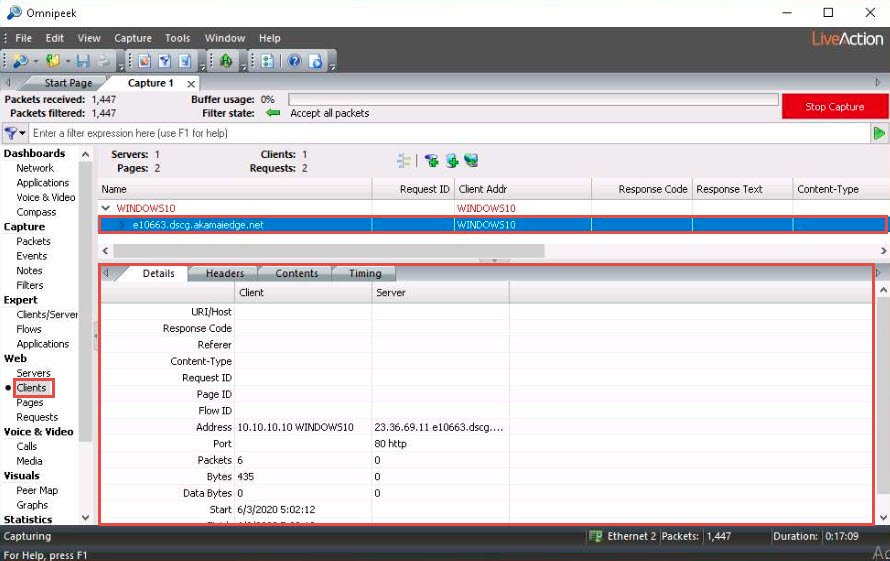Open the Capture menu
The image size is (890, 561).
(133, 38)
